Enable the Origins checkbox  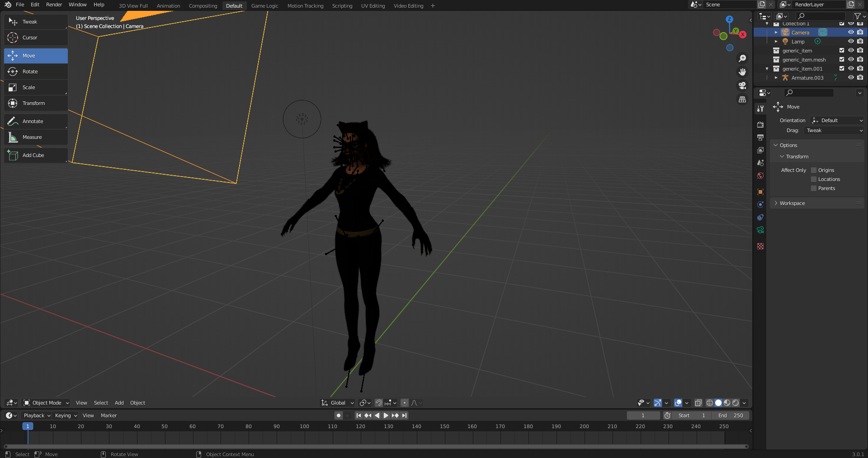pos(814,170)
